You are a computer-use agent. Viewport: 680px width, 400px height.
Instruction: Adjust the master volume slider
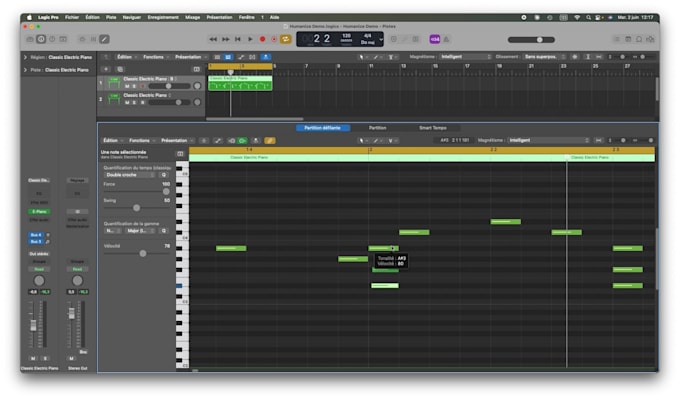coord(531,39)
